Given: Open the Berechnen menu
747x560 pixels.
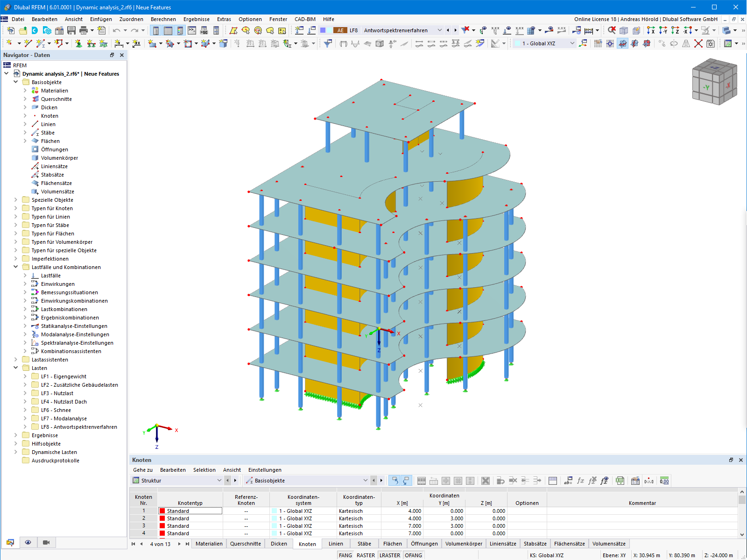Looking at the screenshot, I should [x=163, y=19].
